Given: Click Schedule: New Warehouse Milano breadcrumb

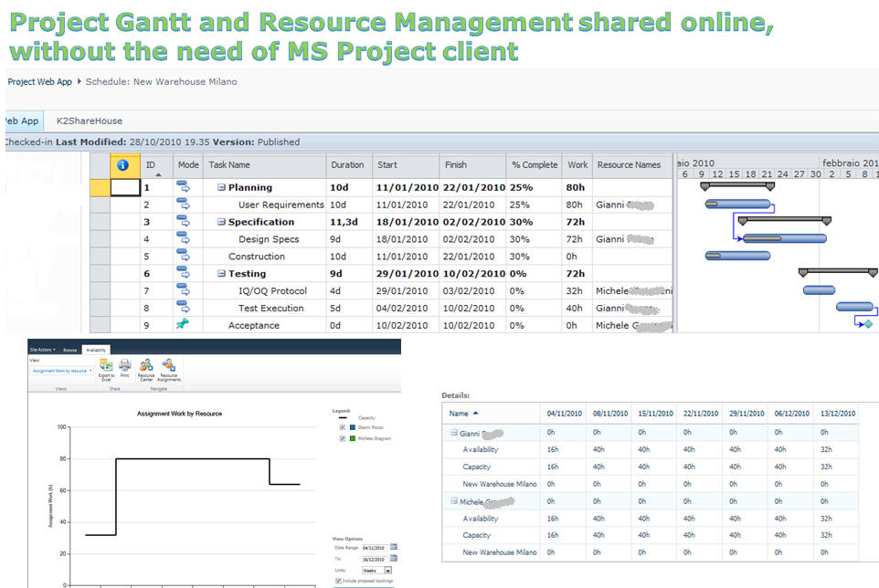Looking at the screenshot, I should coord(161,82).
